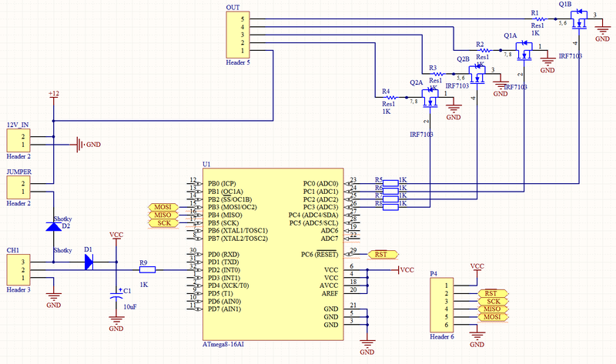Click the GND symbol below CH1 header
Screen dimensions: 616x364
(53, 301)
